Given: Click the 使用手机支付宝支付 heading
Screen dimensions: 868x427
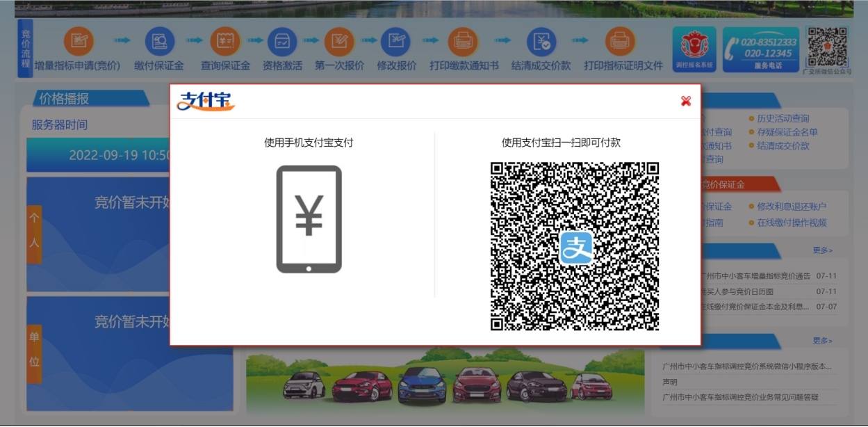Looking at the screenshot, I should tap(309, 143).
